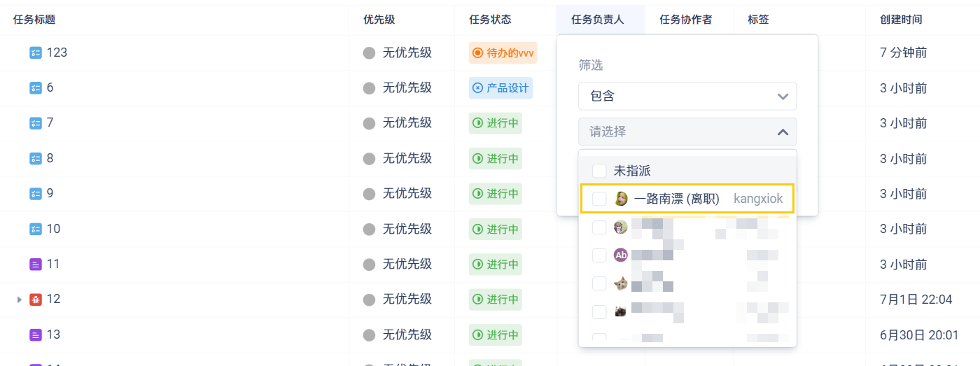Click the 进行中 status of task 7
980x366 pixels.
click(x=496, y=123)
